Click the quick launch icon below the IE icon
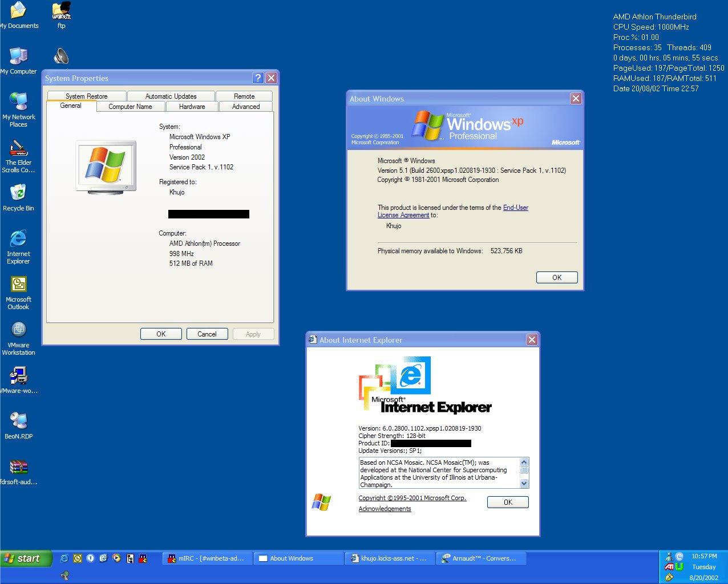 pos(65,576)
